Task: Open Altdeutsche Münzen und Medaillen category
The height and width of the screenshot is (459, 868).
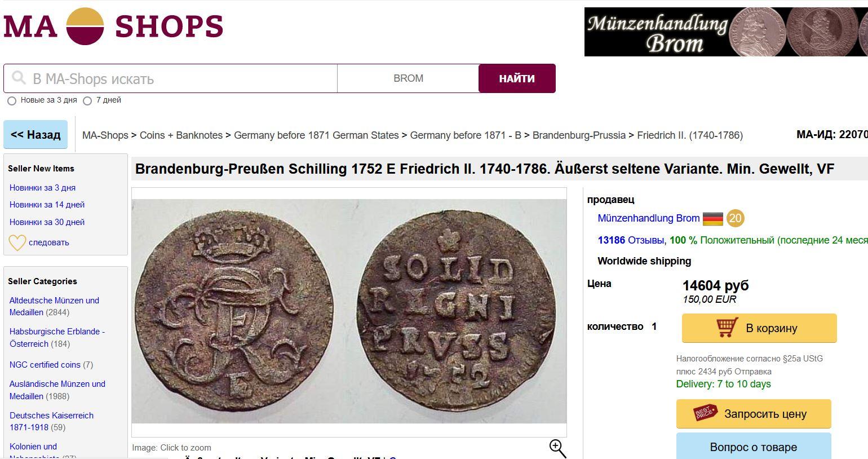Action: point(54,306)
